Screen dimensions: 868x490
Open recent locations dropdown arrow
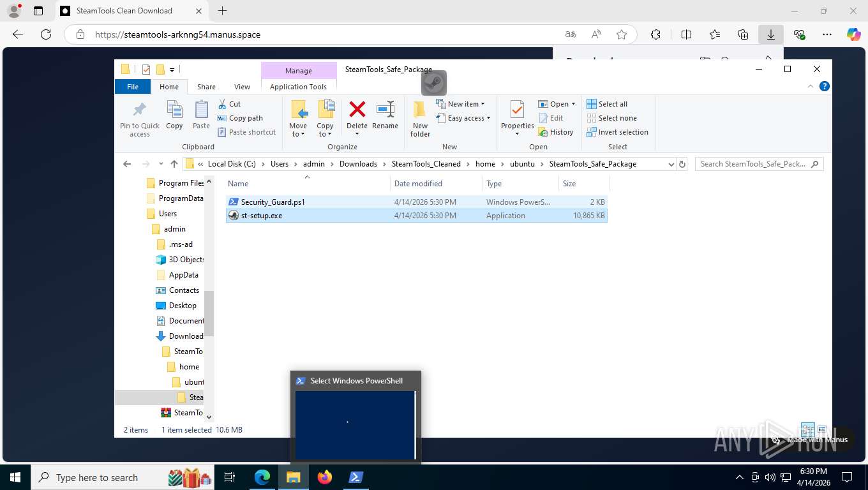coord(161,164)
